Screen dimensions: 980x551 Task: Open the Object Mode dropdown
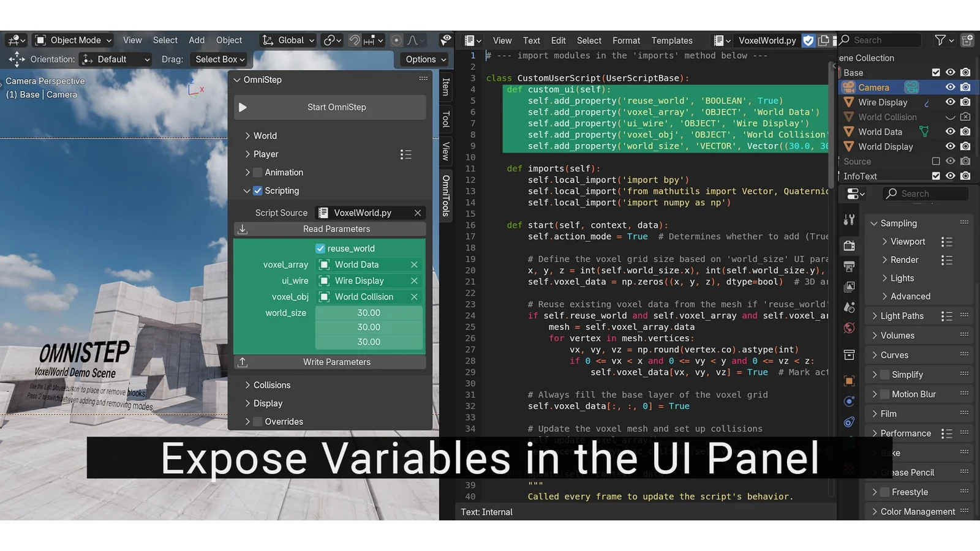point(73,40)
